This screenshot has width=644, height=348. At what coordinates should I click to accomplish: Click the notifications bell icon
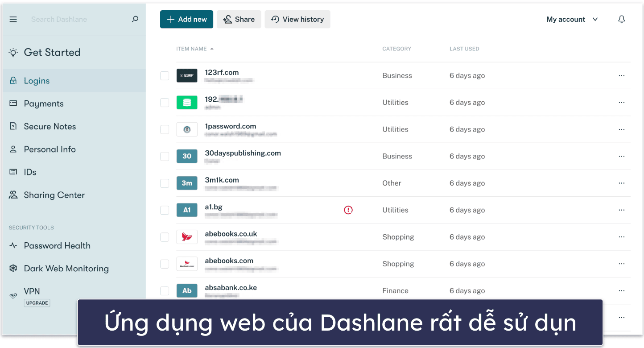(622, 19)
